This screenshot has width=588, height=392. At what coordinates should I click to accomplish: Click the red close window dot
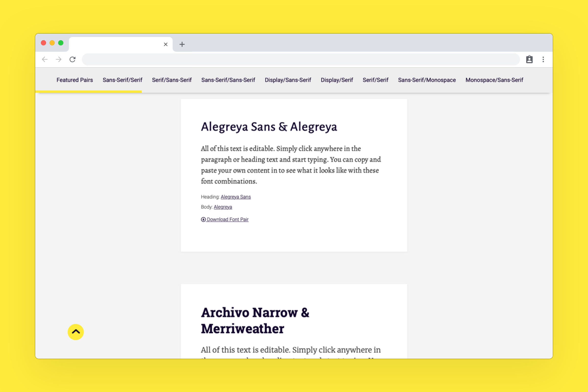(44, 43)
